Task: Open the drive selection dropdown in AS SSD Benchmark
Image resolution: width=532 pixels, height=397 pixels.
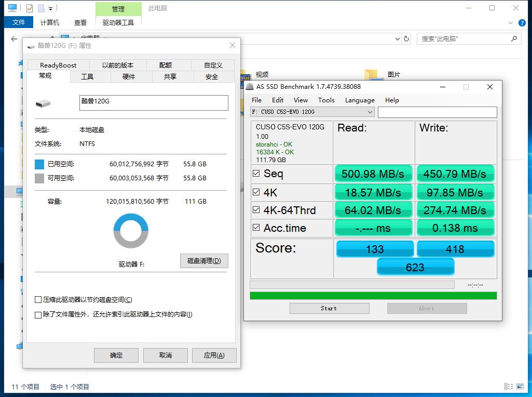Action: [370, 112]
